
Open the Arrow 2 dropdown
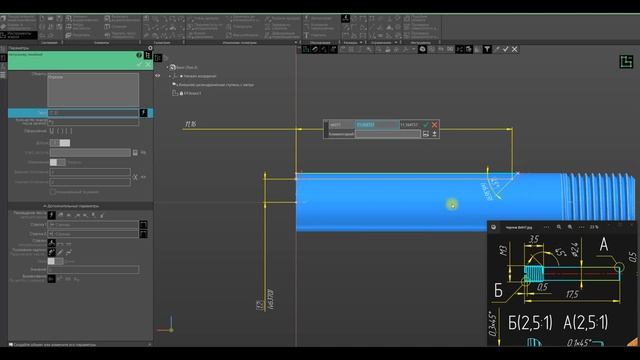click(93, 234)
